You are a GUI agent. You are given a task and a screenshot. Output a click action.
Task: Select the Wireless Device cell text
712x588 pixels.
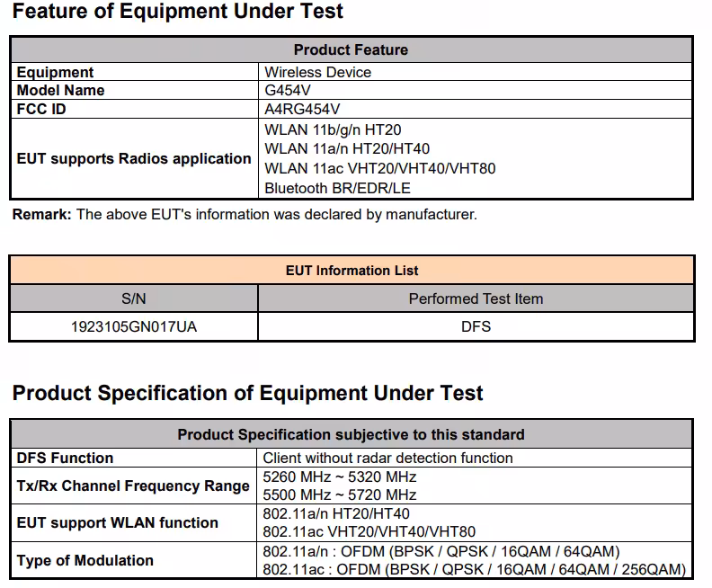318,72
